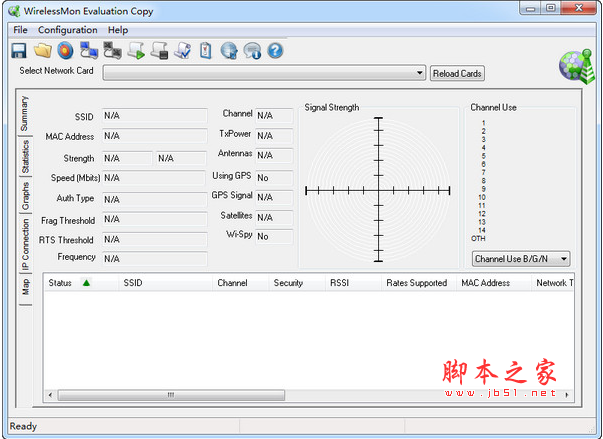Click the Antennas value field
Image resolution: width=603 pixels, height=439 pixels.
coord(274,155)
